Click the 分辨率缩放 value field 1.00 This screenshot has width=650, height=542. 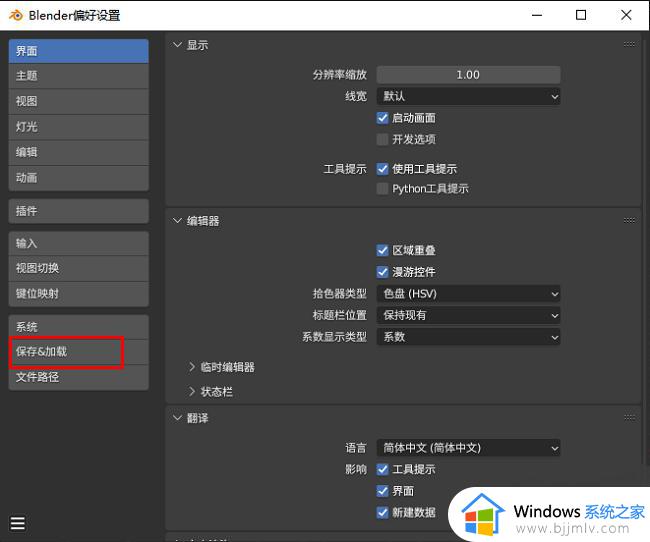pos(468,75)
